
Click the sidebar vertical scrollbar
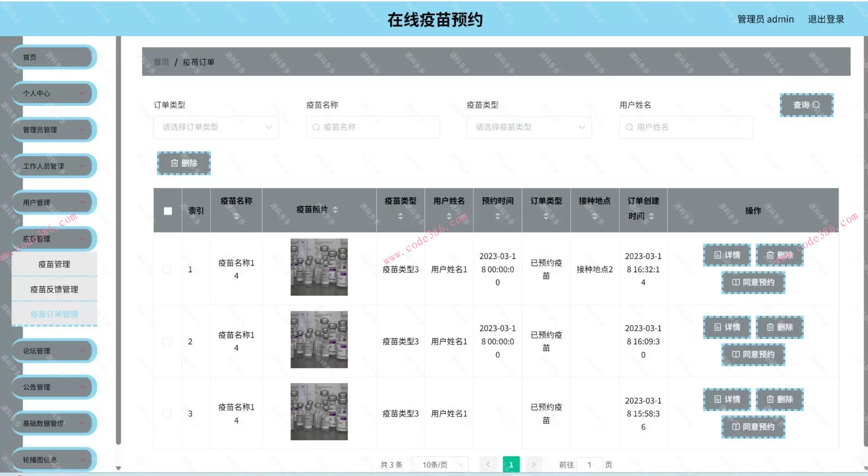(118, 240)
